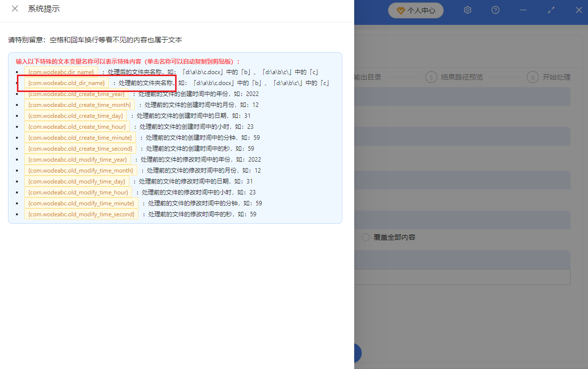The height and width of the screenshot is (369, 588).
Task: Select the old_create_time_day variable
Action: 76,115
